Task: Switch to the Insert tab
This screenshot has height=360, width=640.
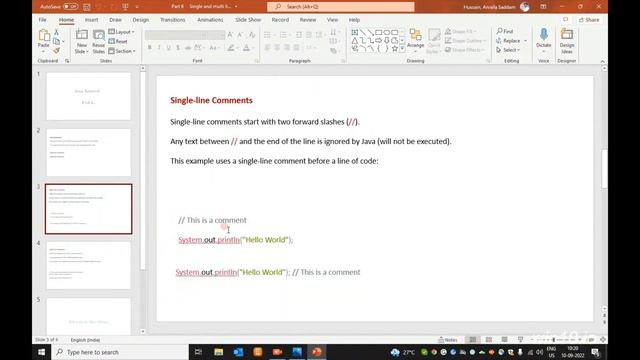Action: point(91,20)
